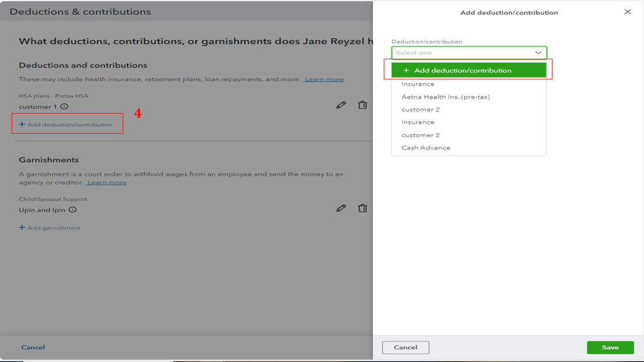Click Add deduction/contribution link on left
The image size is (644, 362).
66,124
